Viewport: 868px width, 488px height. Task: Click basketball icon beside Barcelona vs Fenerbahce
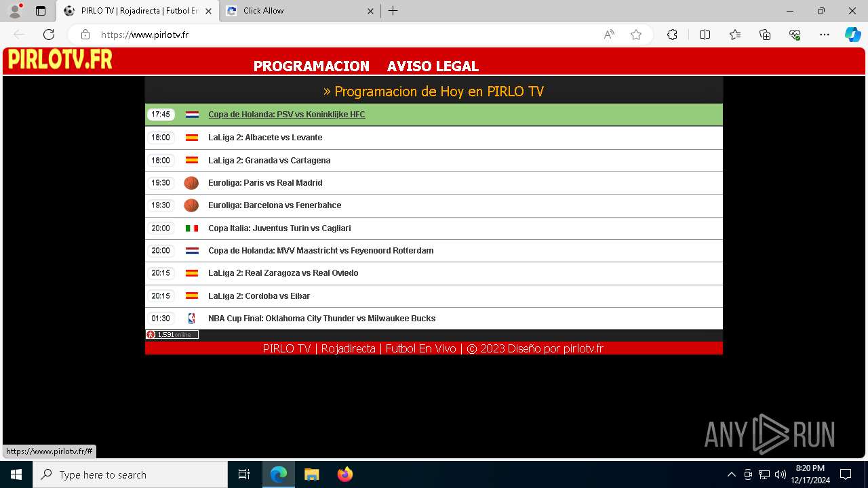(191, 205)
